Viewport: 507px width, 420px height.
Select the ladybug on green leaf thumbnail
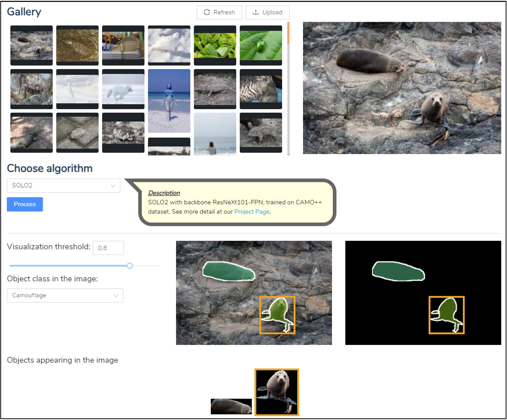coord(261,45)
